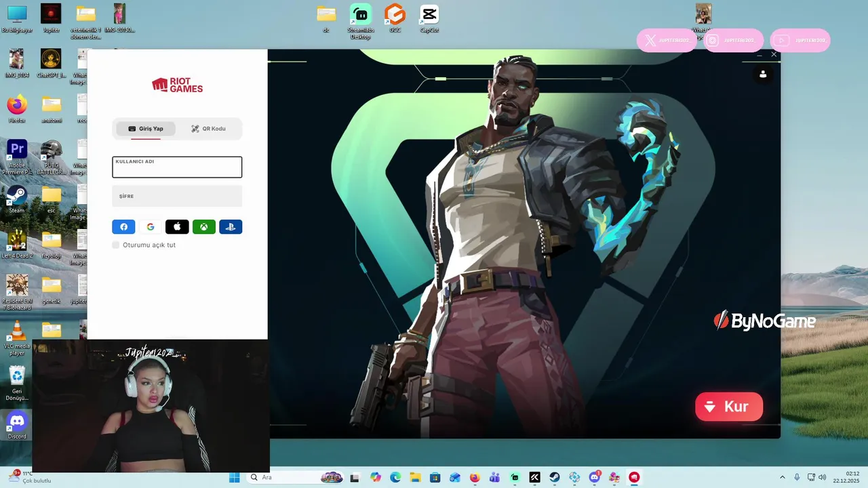Image resolution: width=868 pixels, height=488 pixels.
Task: Sign in with Facebook icon
Action: [x=123, y=227]
